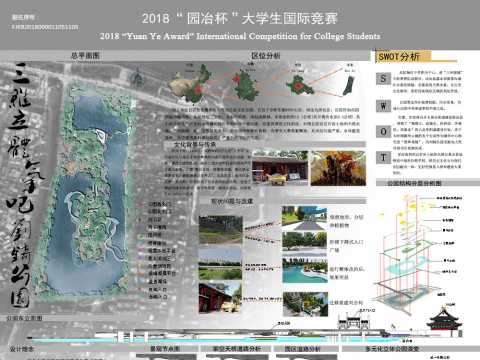Image resolution: width=480 pixels, height=360 pixels.
Task: Select the '区位分析' section heading
Action: click(266, 56)
